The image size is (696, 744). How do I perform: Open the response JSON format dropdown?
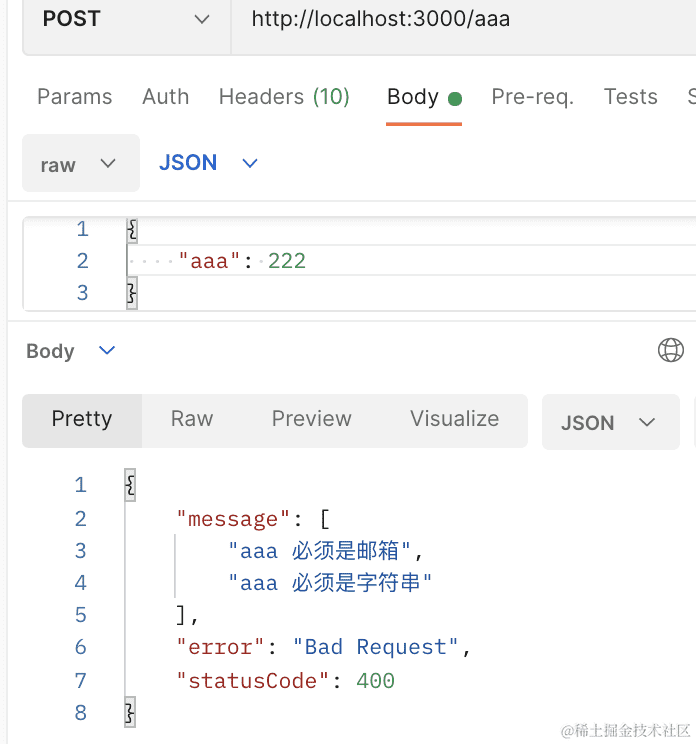(x=609, y=422)
